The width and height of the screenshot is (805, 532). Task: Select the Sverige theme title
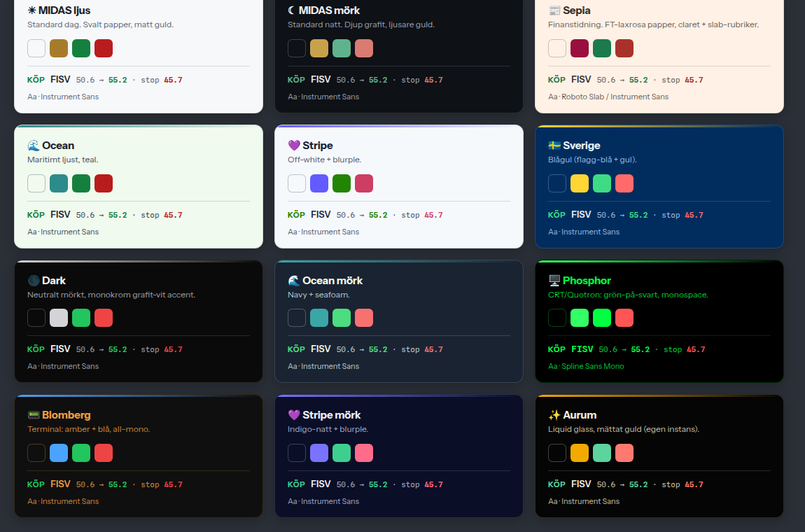click(x=581, y=146)
